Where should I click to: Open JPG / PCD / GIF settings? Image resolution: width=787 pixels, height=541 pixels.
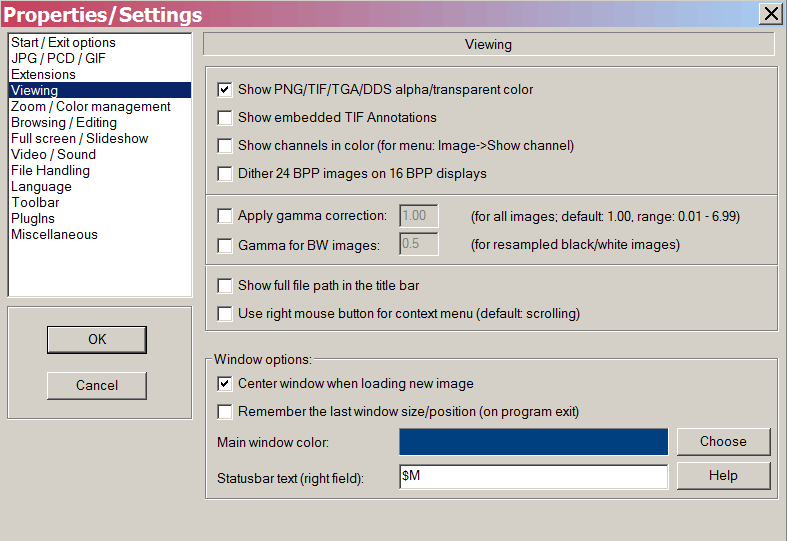pyautogui.click(x=58, y=59)
